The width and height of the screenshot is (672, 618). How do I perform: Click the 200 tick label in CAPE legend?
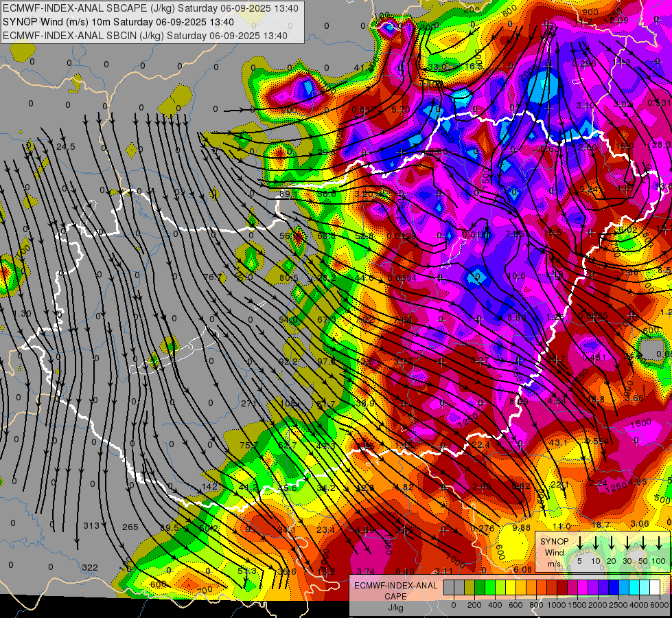474,605
